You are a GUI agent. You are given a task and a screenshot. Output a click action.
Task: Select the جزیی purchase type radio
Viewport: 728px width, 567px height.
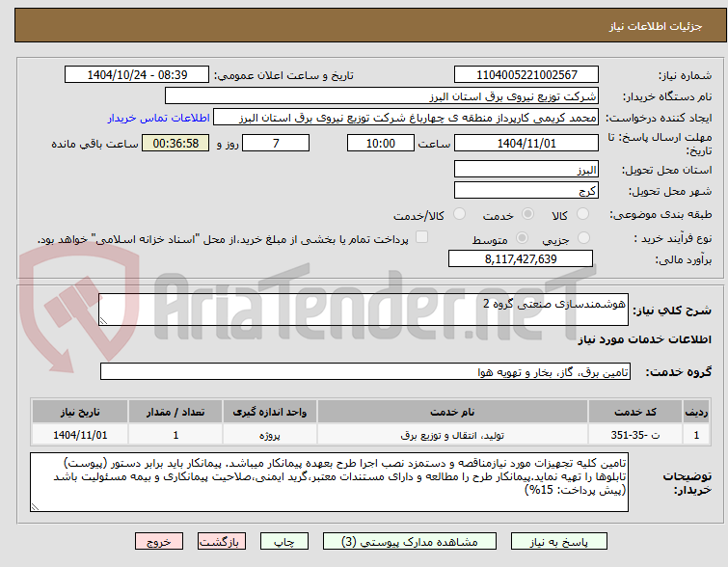(583, 238)
